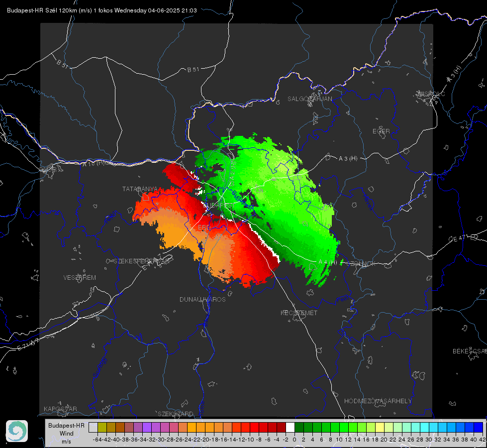Click the VESZPRÉM city label
Image resolution: width=487 pixels, height=448 pixels.
(80, 278)
